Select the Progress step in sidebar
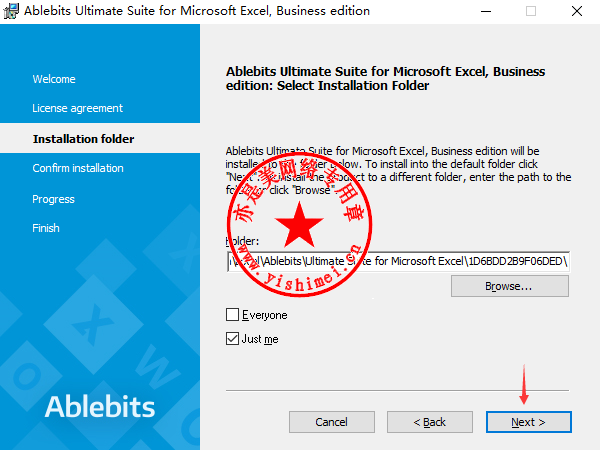 (54, 199)
